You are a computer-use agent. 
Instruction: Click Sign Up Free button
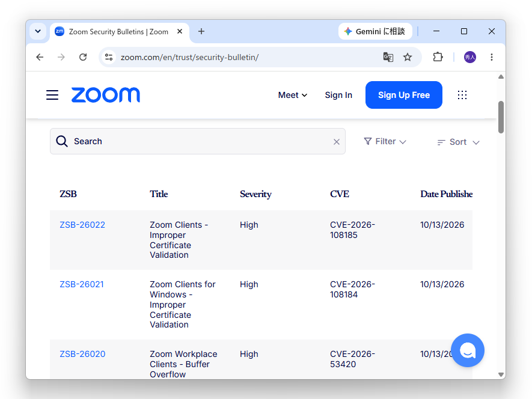pos(404,95)
